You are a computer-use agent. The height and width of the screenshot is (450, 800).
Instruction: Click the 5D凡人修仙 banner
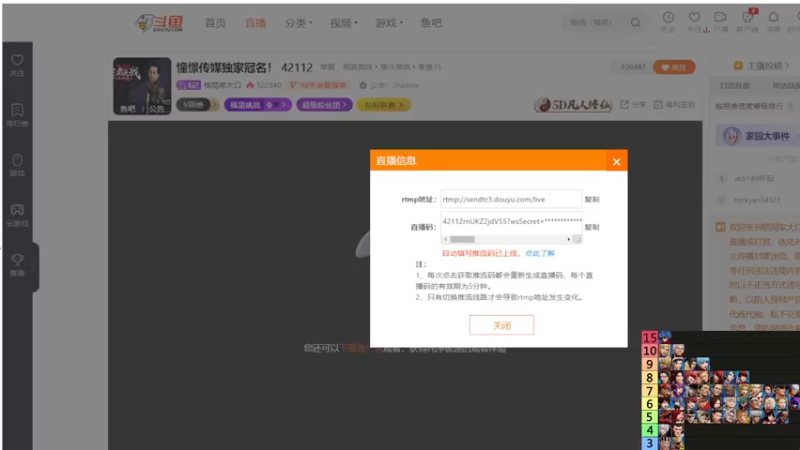click(573, 105)
